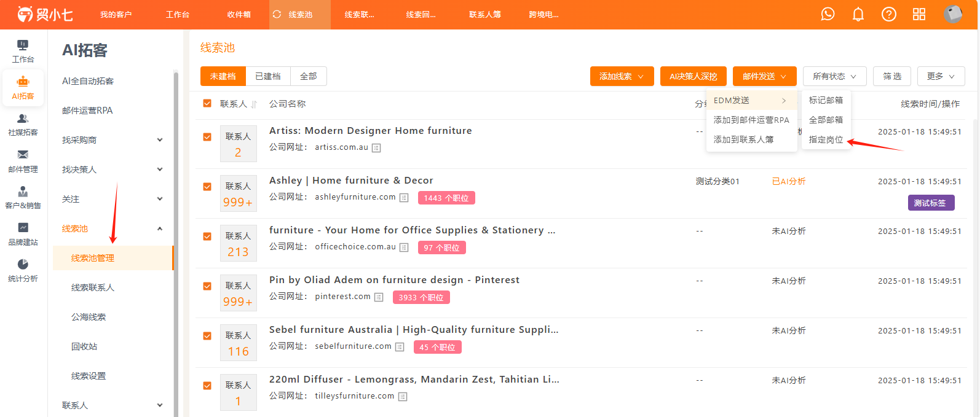
Task: Uncheck the Pinterest row checkbox
Action: pyautogui.click(x=207, y=286)
